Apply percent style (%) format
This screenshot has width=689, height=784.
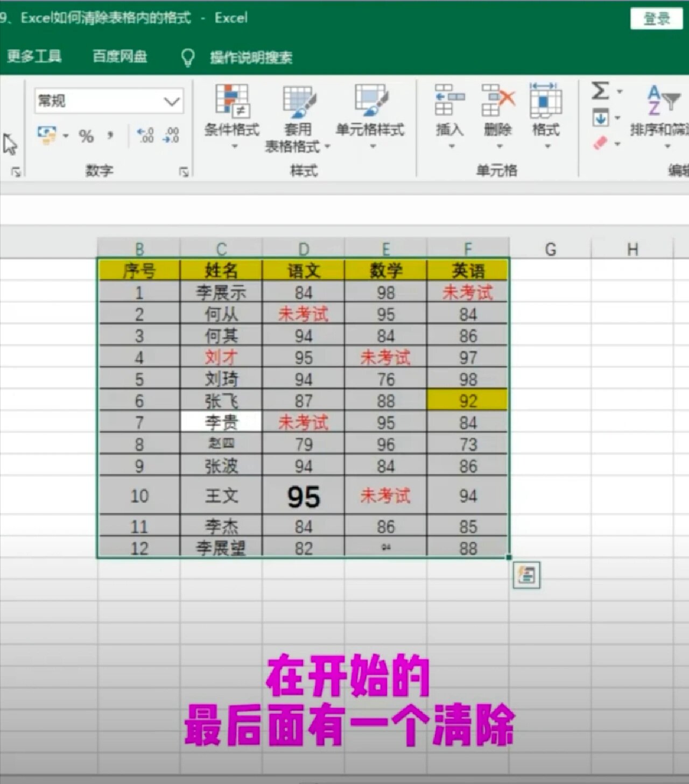tap(86, 136)
